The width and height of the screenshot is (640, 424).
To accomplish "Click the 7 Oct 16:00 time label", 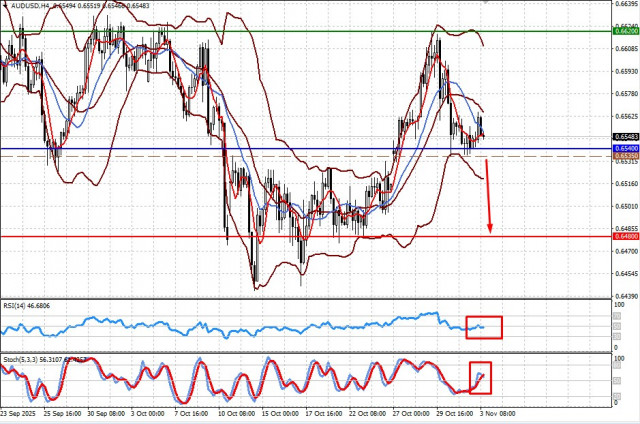I will [x=191, y=413].
